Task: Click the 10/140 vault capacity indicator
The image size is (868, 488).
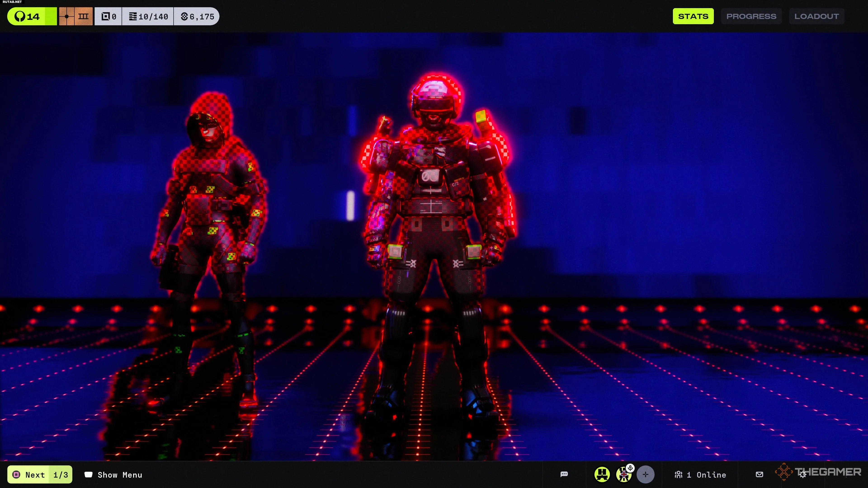Action: [148, 16]
